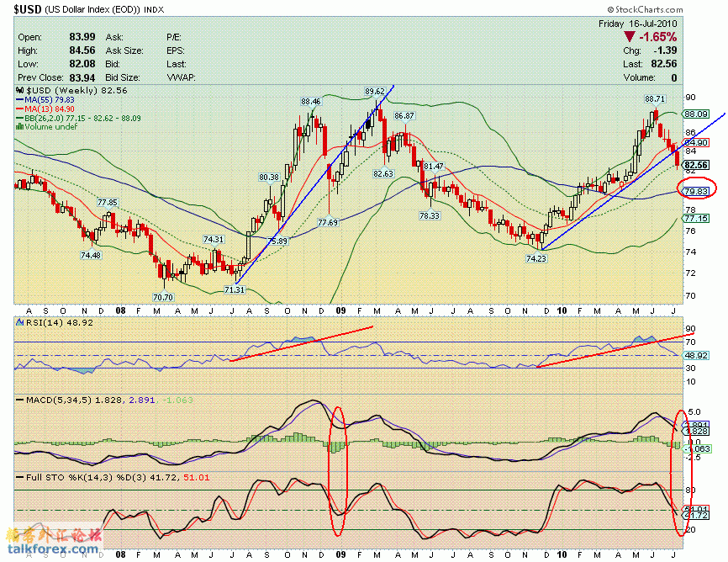Click the Bid Size label
Screen dimensions: 728x562
(123, 77)
